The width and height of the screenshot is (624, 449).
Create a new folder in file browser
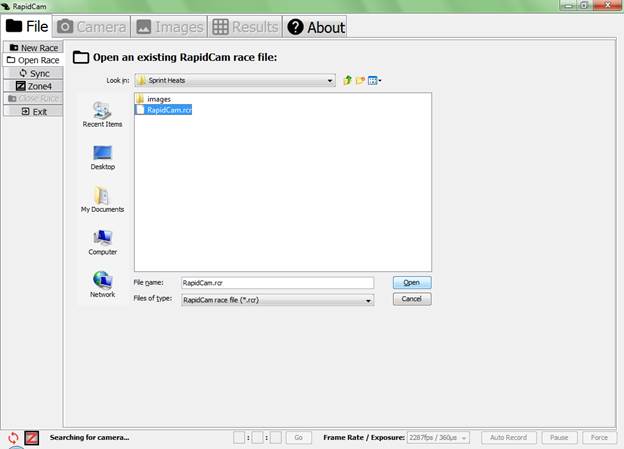point(360,80)
